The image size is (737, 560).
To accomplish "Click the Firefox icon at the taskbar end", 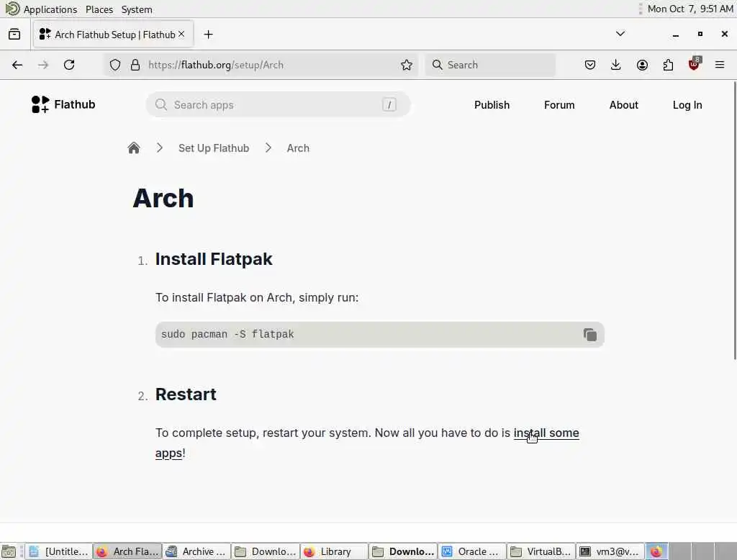I will 656,551.
